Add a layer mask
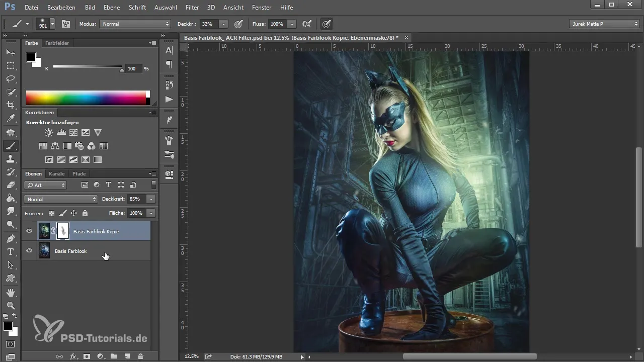The image size is (644, 362). 87,356
